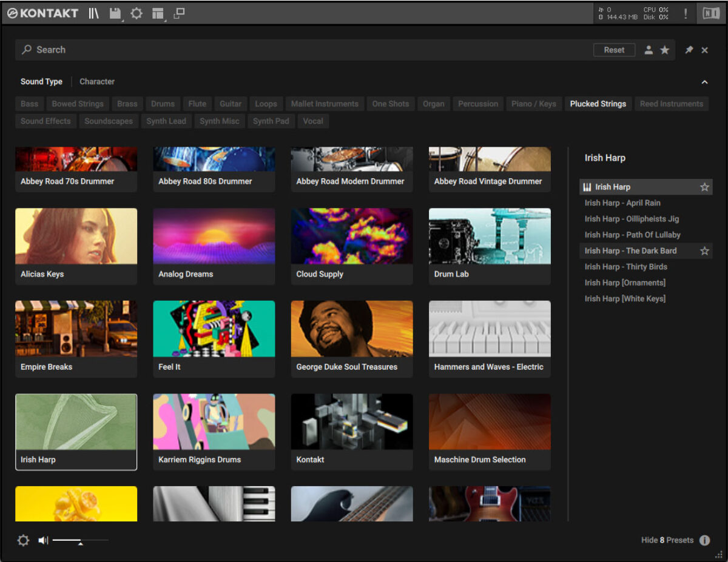This screenshot has width=728, height=562.
Task: Toggle the Bass sound type tag
Action: point(29,104)
